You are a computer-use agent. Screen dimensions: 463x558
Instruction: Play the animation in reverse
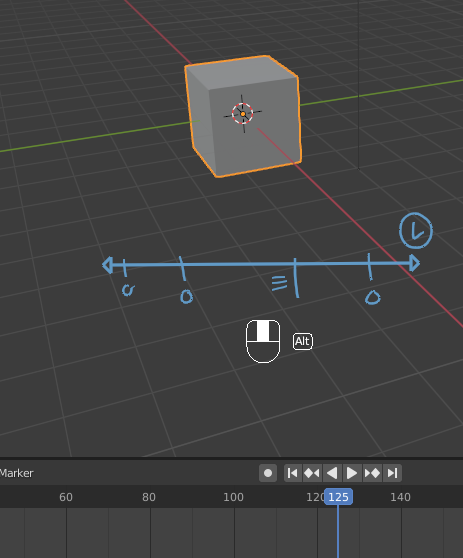pyautogui.click(x=332, y=473)
